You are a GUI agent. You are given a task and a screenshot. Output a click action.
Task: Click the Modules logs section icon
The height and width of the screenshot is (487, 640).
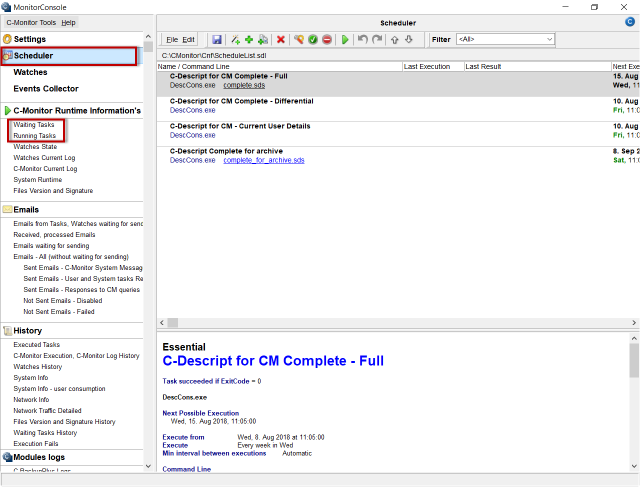pyautogui.click(x=7, y=457)
